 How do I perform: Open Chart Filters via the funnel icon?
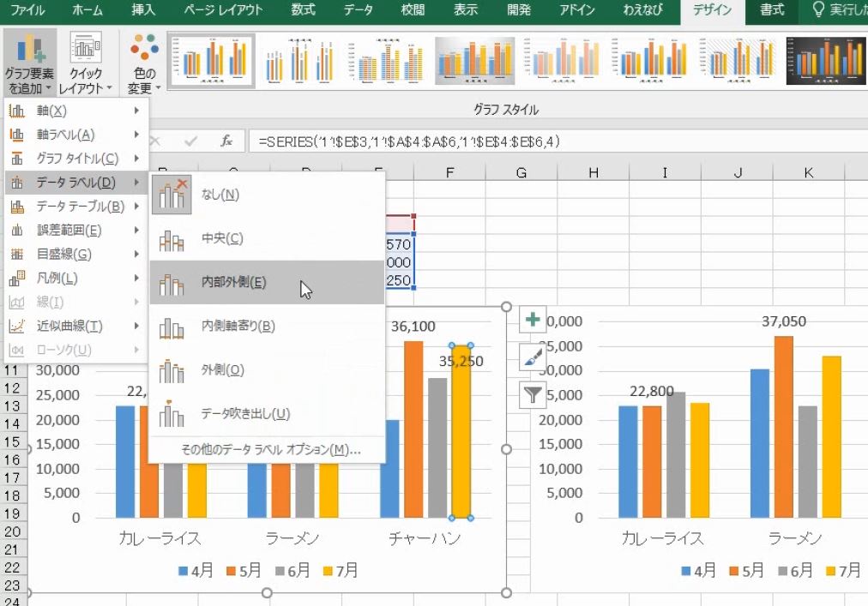pos(532,392)
